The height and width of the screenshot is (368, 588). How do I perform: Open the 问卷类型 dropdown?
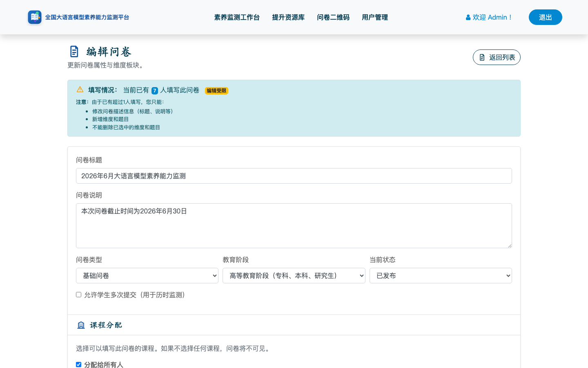tap(147, 276)
